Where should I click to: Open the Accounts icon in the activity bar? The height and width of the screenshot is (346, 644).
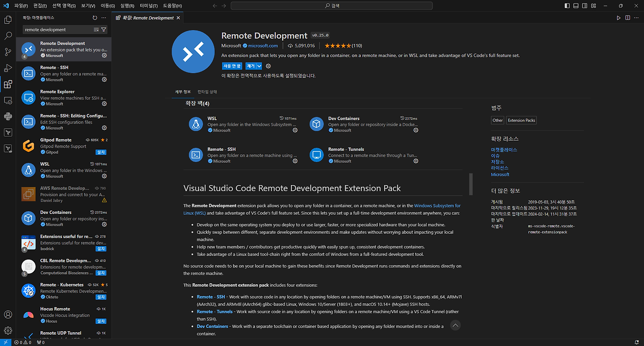coord(8,315)
